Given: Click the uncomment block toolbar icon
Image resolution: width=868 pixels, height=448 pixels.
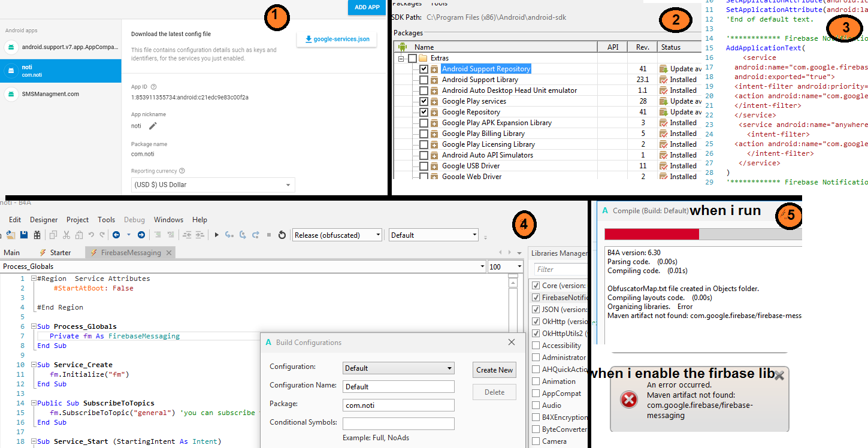Looking at the screenshot, I should click(x=170, y=235).
